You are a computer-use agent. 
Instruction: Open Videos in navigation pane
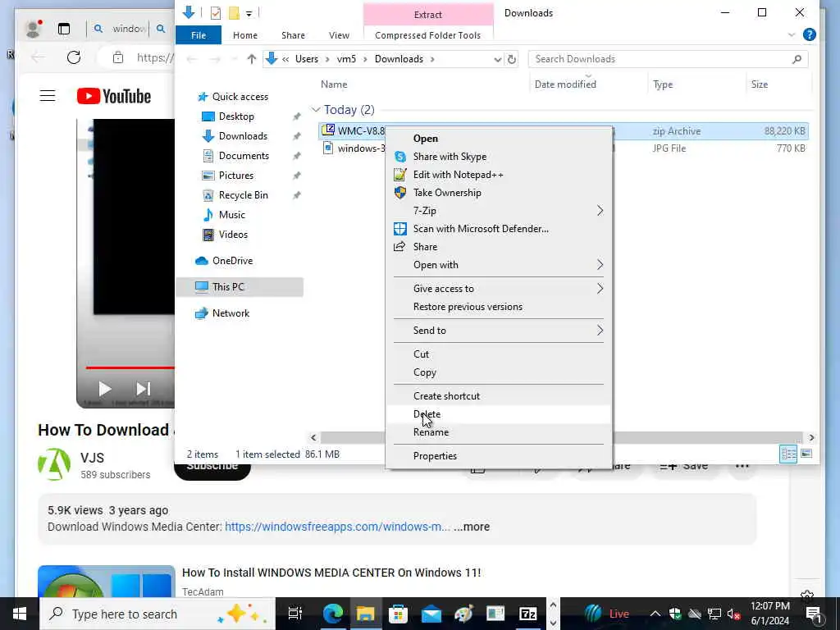(233, 235)
